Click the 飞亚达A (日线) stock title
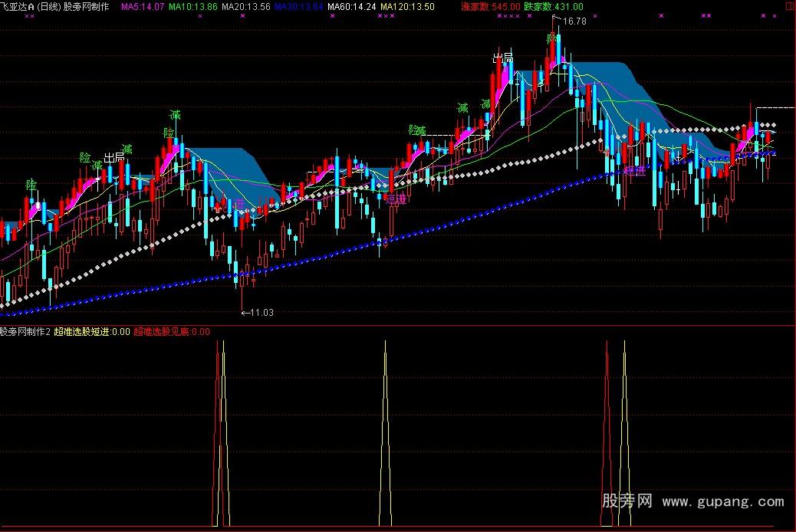Viewport: 796px width, 532px height. coord(32,6)
